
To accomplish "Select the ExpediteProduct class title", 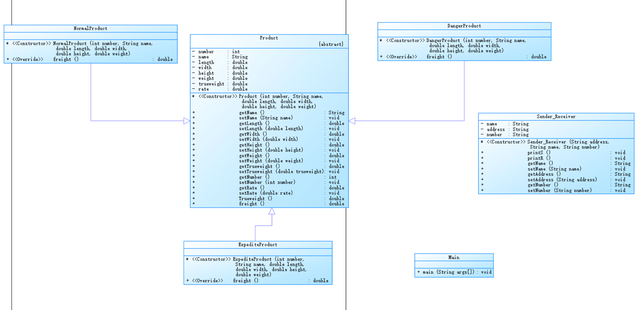I will tap(257, 245).
